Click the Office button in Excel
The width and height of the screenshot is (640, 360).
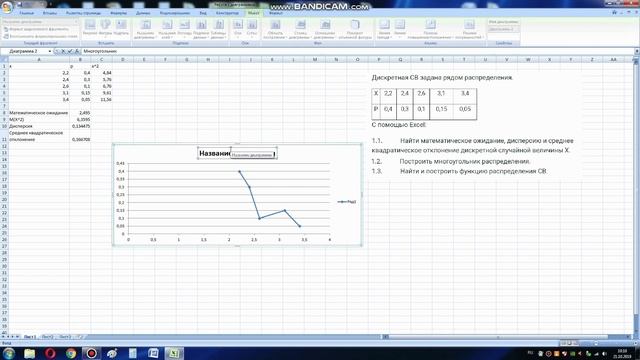click(7, 7)
